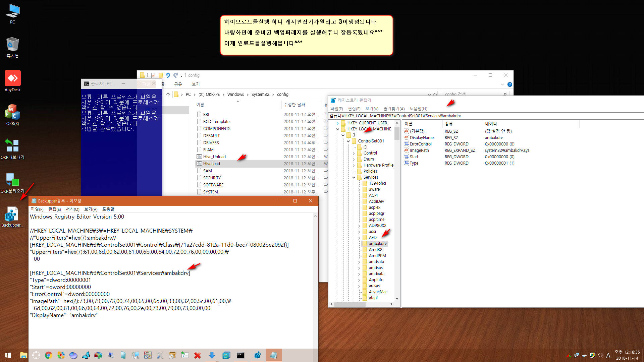Click Windows in the Explorer breadcrumb

(235, 95)
